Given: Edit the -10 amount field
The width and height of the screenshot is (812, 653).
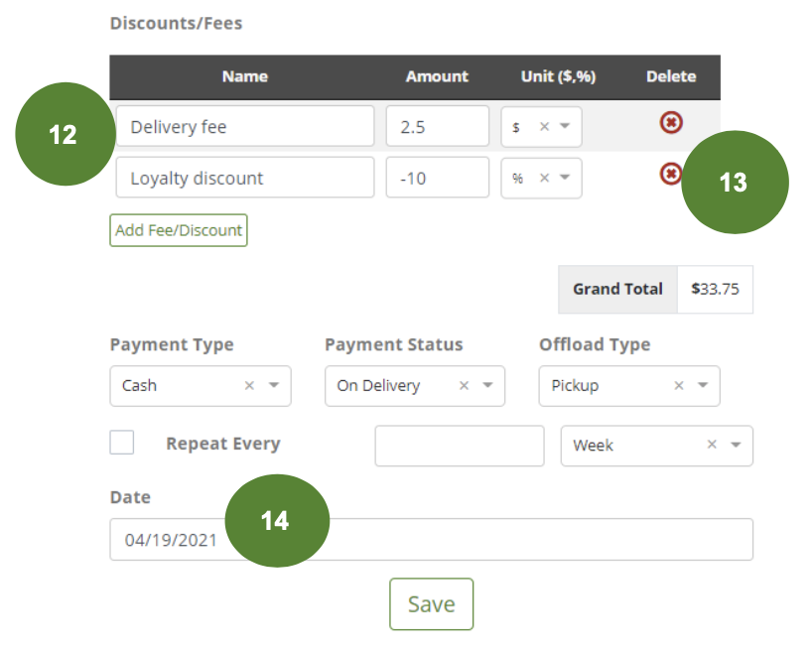Looking at the screenshot, I should tap(438, 178).
